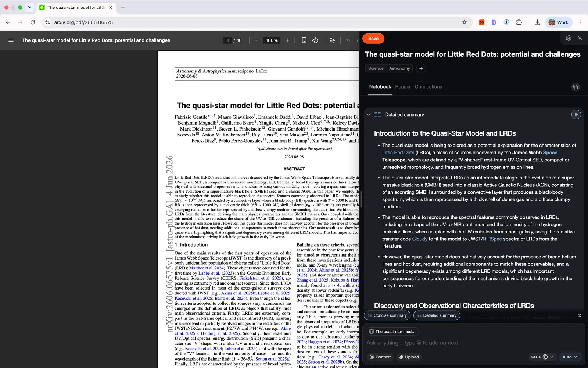This screenshot has height=368, width=588.
Task: Click the Science tag
Action: [x=376, y=68]
